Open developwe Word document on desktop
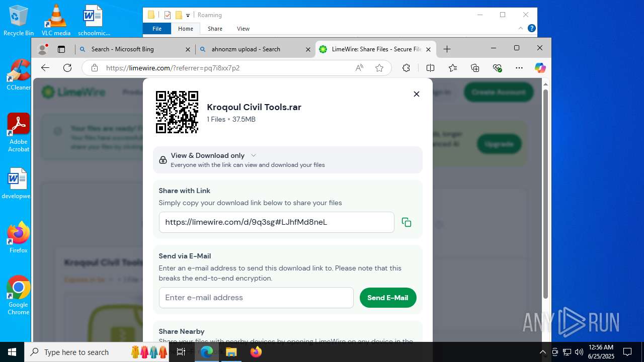 17,184
